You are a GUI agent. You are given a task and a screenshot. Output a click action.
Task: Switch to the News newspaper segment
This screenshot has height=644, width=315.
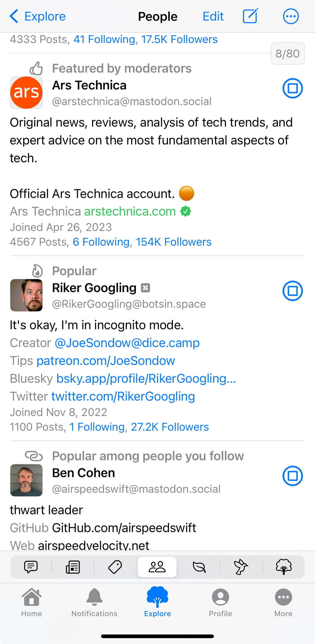click(73, 567)
